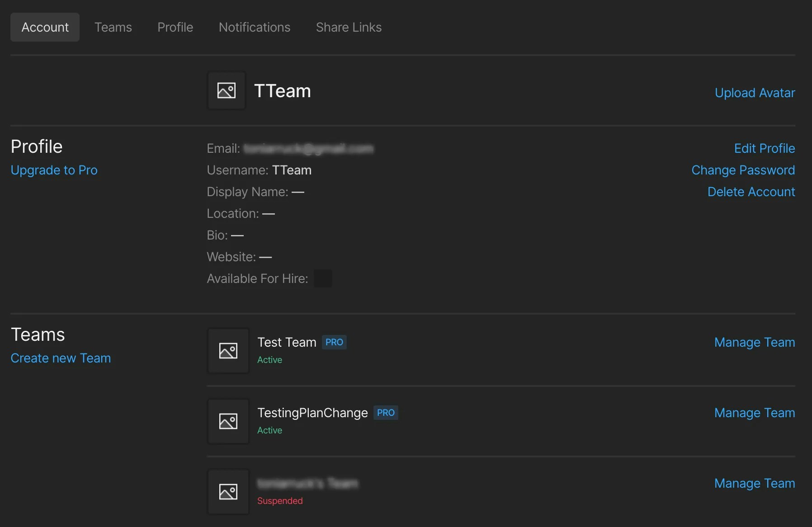
Task: Click the Profile section heading
Action: pos(37,146)
